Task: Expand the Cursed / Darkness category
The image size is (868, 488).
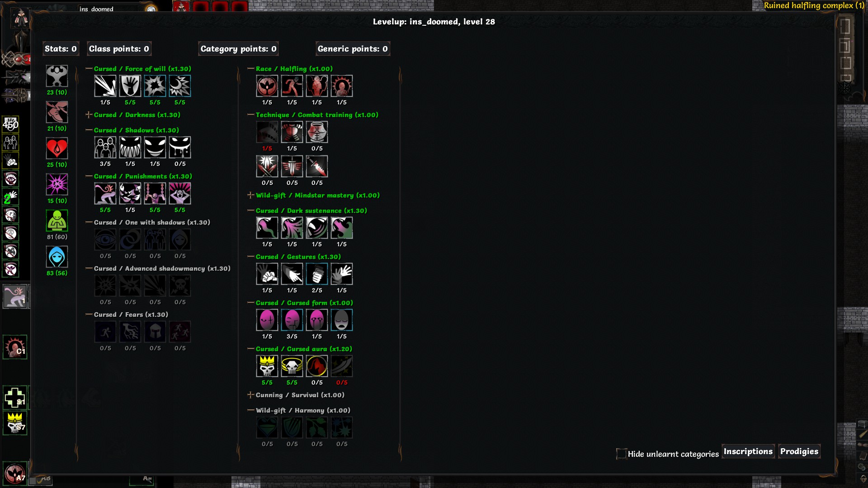Action: point(89,115)
